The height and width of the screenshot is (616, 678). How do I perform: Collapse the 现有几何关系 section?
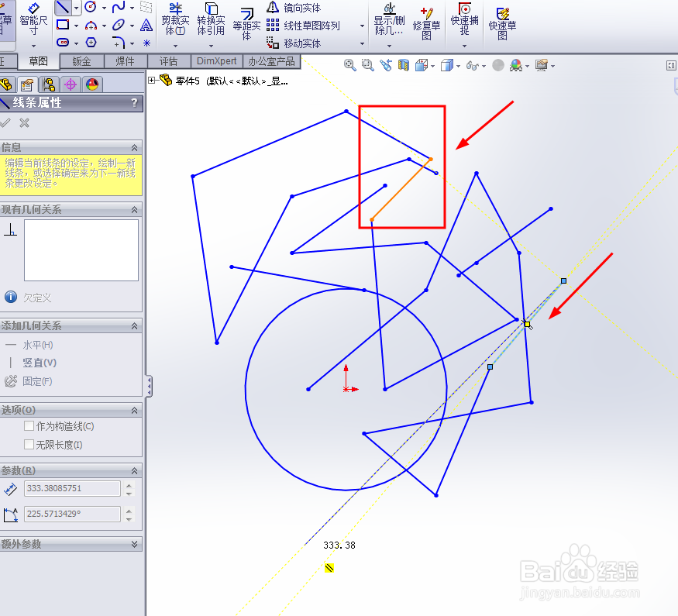pos(135,210)
